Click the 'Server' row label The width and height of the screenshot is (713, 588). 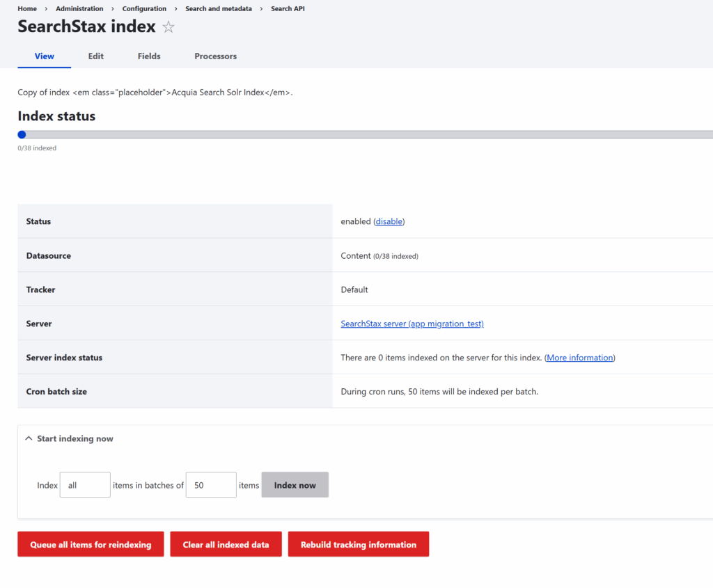tap(39, 324)
